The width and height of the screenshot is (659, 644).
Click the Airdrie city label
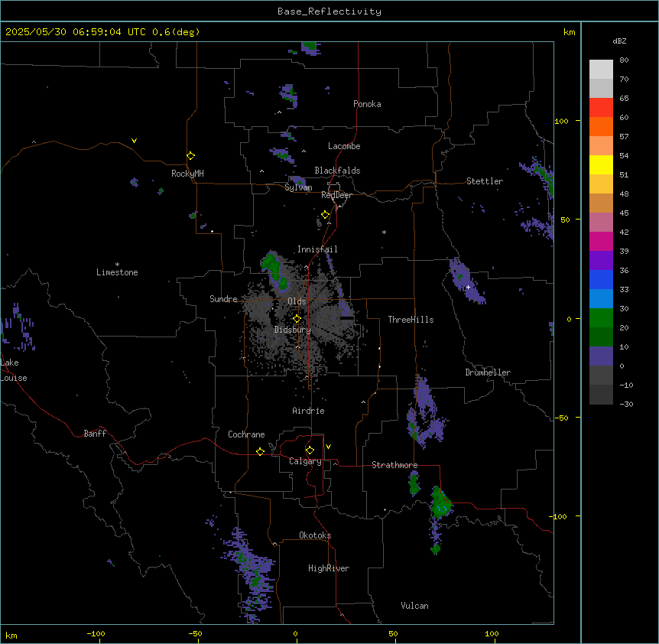pos(309,411)
